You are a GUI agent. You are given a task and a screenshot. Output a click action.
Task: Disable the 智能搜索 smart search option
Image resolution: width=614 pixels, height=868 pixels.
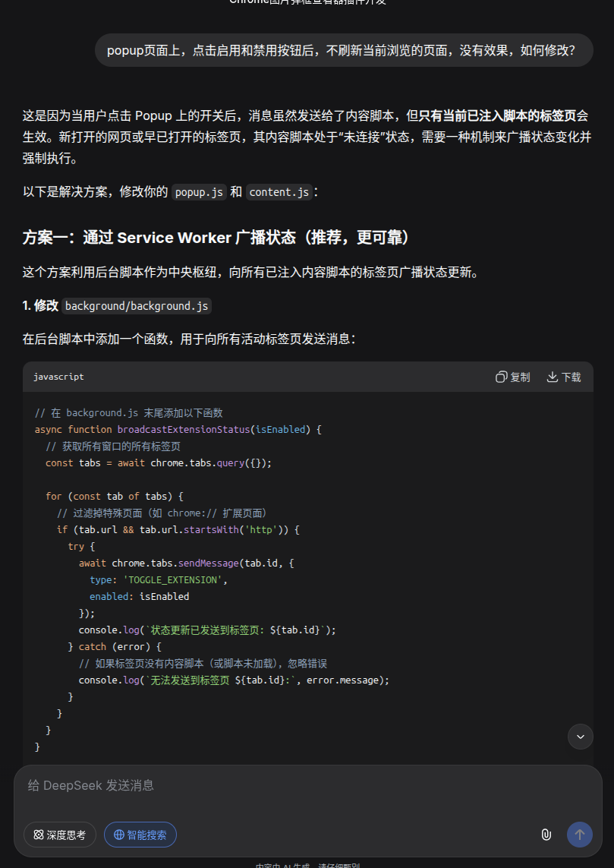[x=140, y=835]
